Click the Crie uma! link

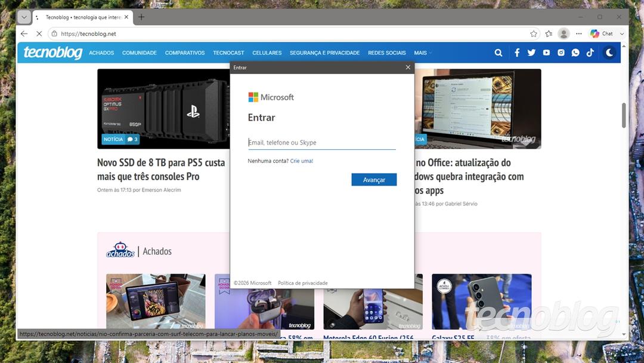302,161
